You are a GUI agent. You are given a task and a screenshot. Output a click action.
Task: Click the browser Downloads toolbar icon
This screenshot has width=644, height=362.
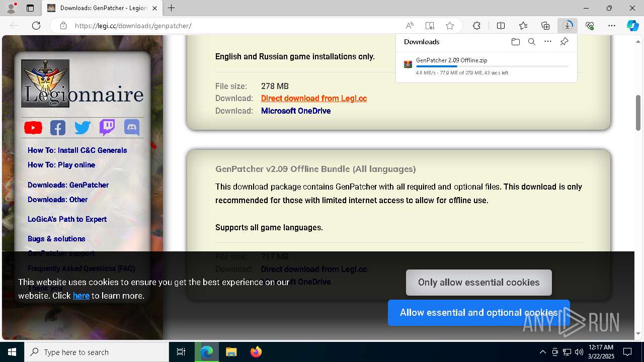(x=568, y=26)
